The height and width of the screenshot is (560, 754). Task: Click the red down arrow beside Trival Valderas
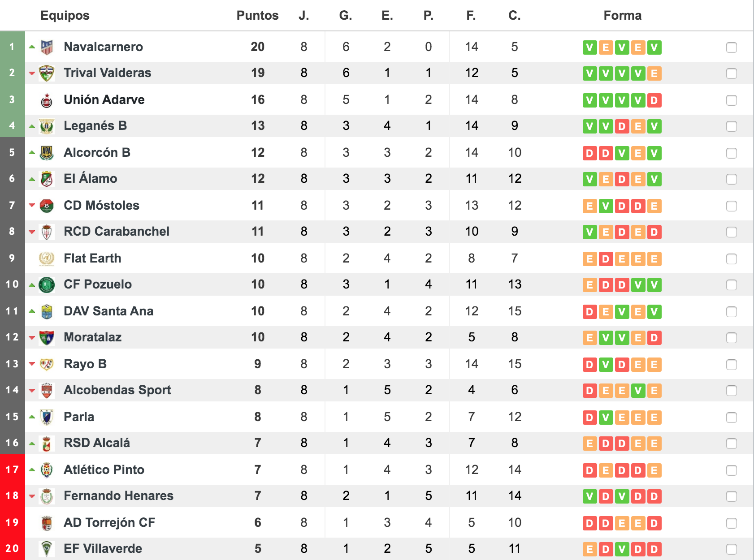(x=32, y=73)
